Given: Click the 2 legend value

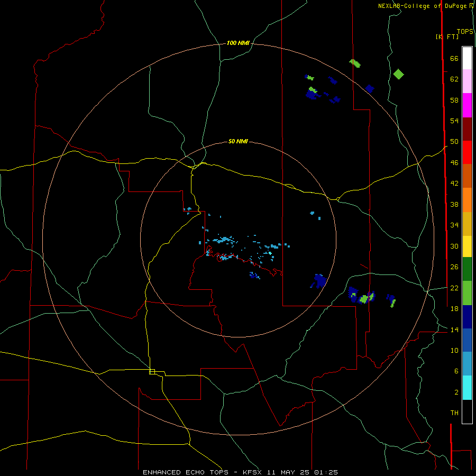Looking at the screenshot, I should 456,392.
